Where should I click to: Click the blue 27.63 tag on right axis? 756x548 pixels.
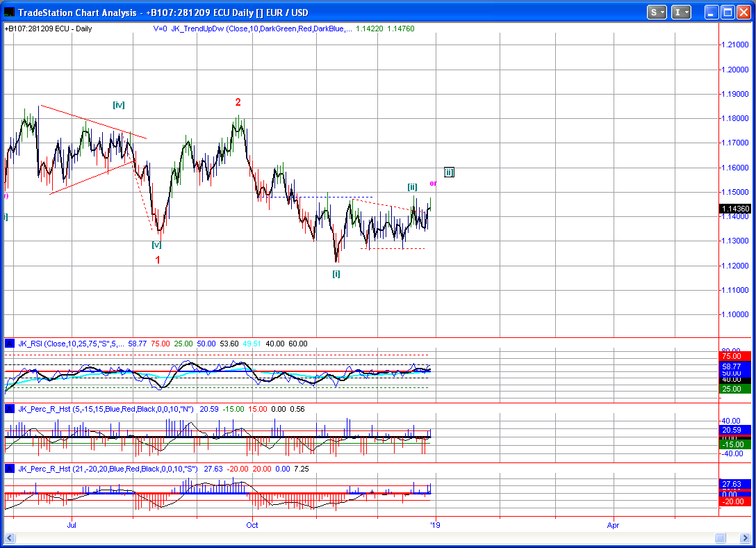734,484
